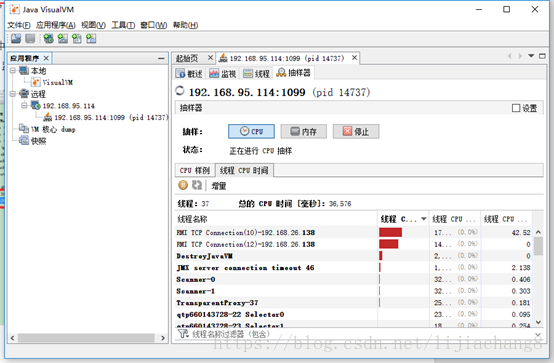Open the 视图(V) menu
Image resolution: width=554 pixels, height=363 pixels.
point(93,25)
